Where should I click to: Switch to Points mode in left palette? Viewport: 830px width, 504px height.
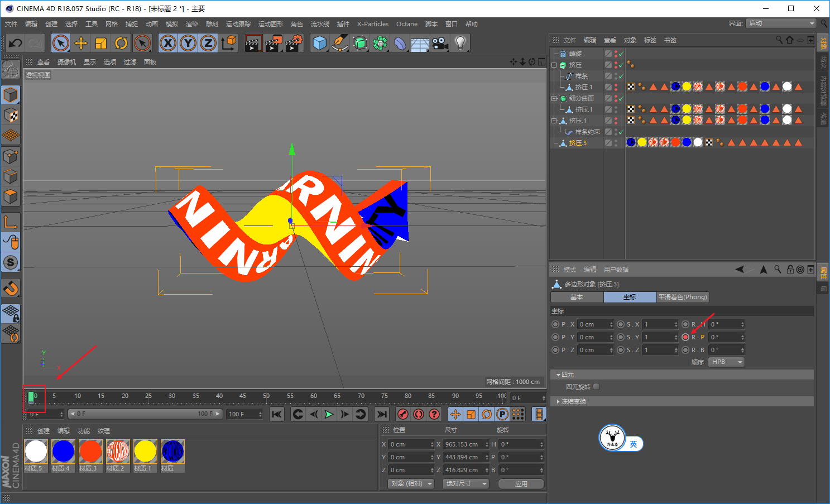(11, 156)
